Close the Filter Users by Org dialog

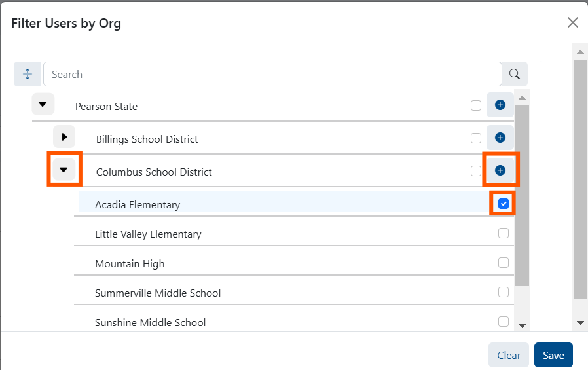(572, 23)
